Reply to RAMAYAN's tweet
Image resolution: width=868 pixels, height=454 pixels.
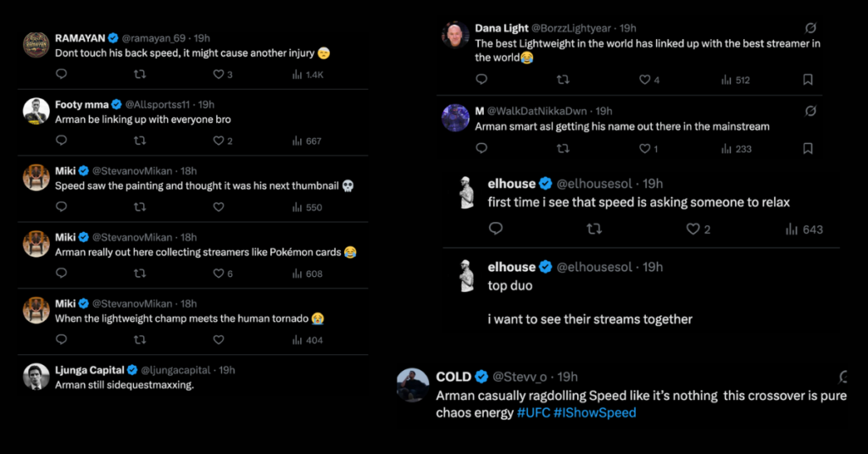[61, 75]
